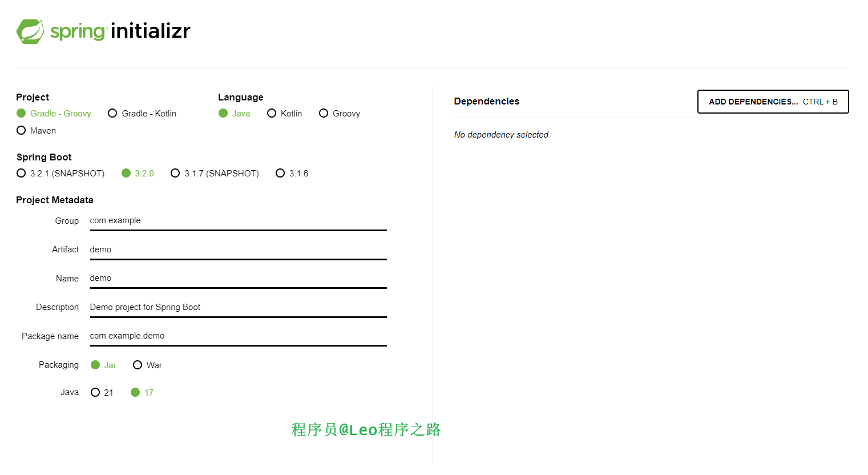Choose Kotlin as the language
Screen dimensions: 868x475
[x=285, y=114]
